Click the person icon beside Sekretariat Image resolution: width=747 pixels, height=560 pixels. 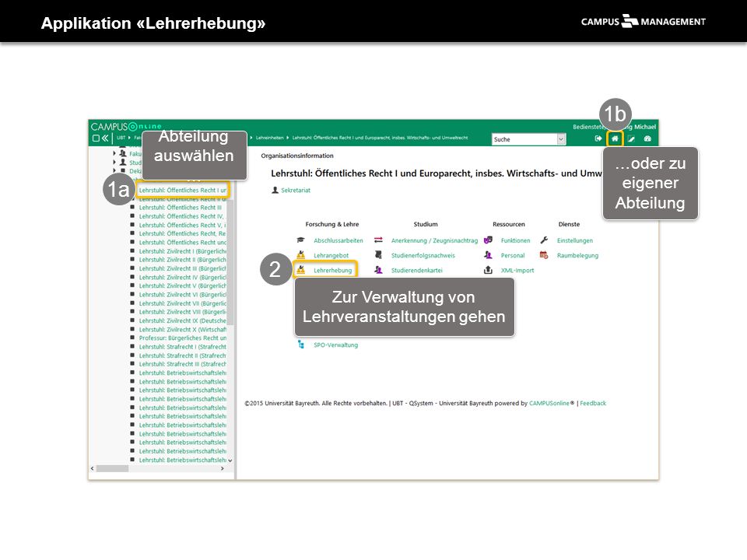pyautogui.click(x=275, y=190)
